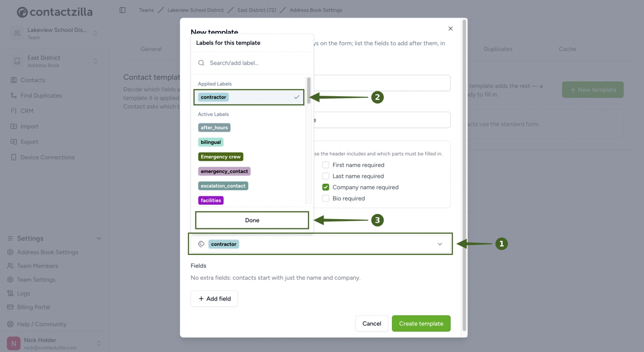Click Done in the labels popup
This screenshot has height=352, width=644.
click(252, 220)
